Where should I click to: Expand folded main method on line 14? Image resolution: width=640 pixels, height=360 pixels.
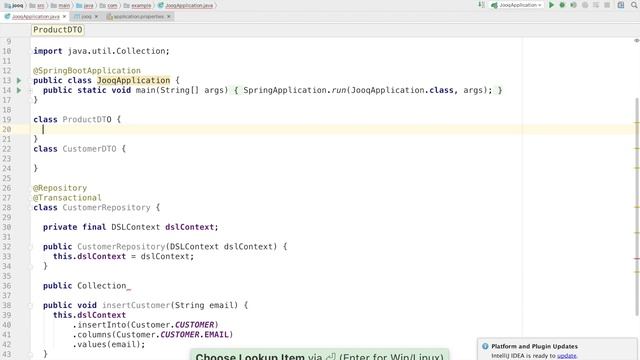[x=31, y=90]
